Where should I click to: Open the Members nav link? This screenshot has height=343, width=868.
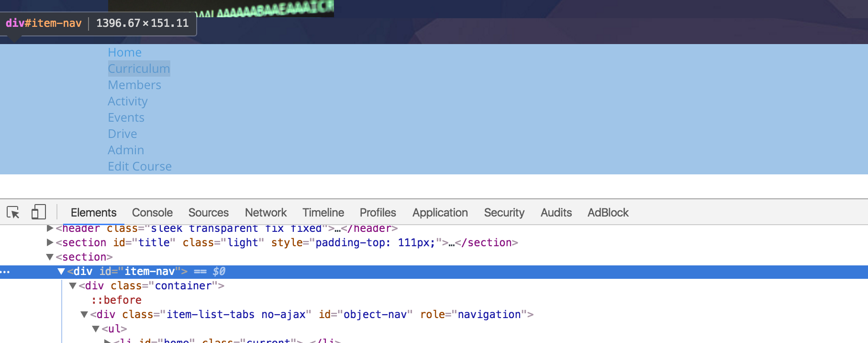tap(134, 85)
